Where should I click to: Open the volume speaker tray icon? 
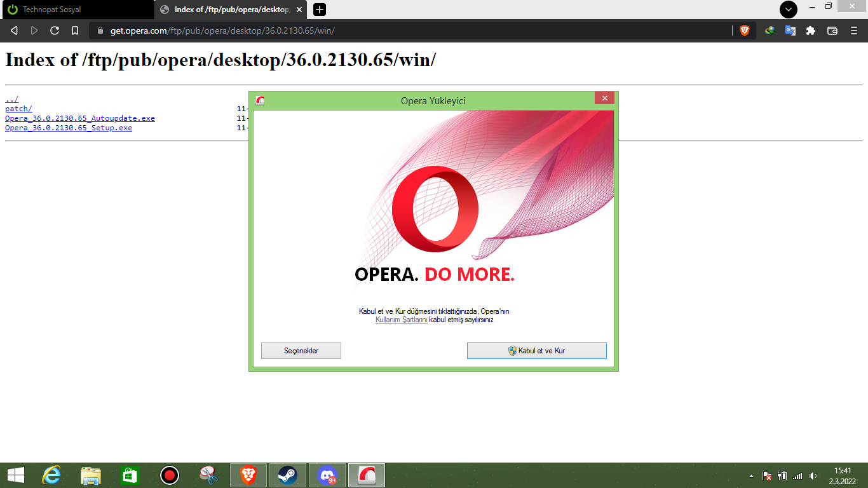point(813,476)
